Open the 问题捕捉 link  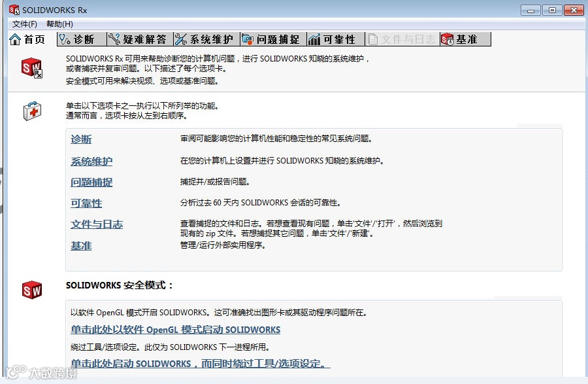click(91, 183)
